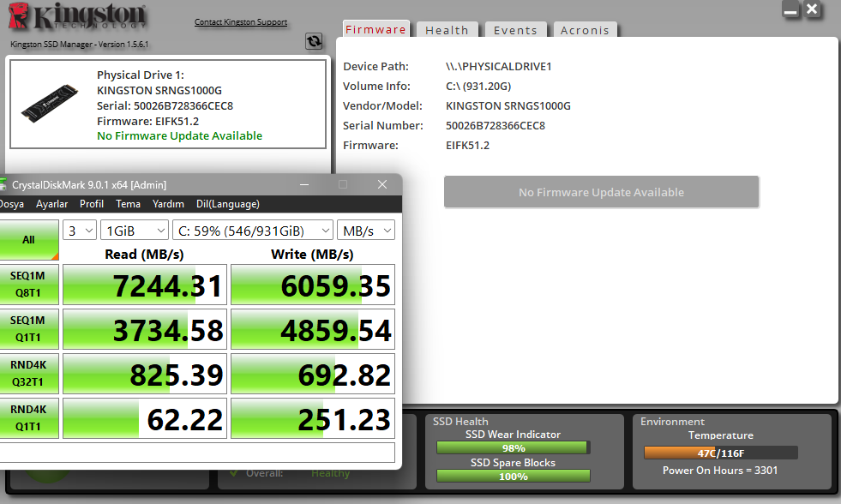Open the Events tab
Screen dimensions: 841x504
click(x=515, y=30)
